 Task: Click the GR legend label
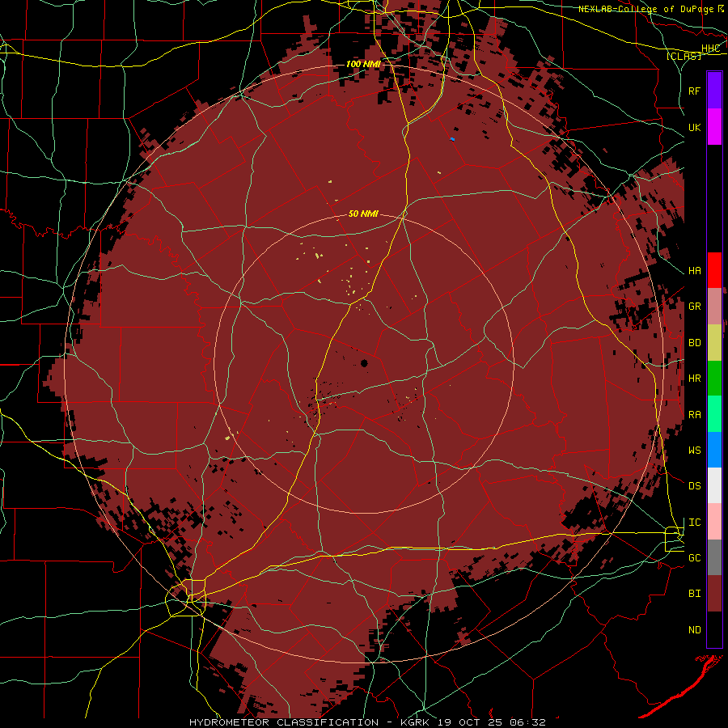point(694,307)
